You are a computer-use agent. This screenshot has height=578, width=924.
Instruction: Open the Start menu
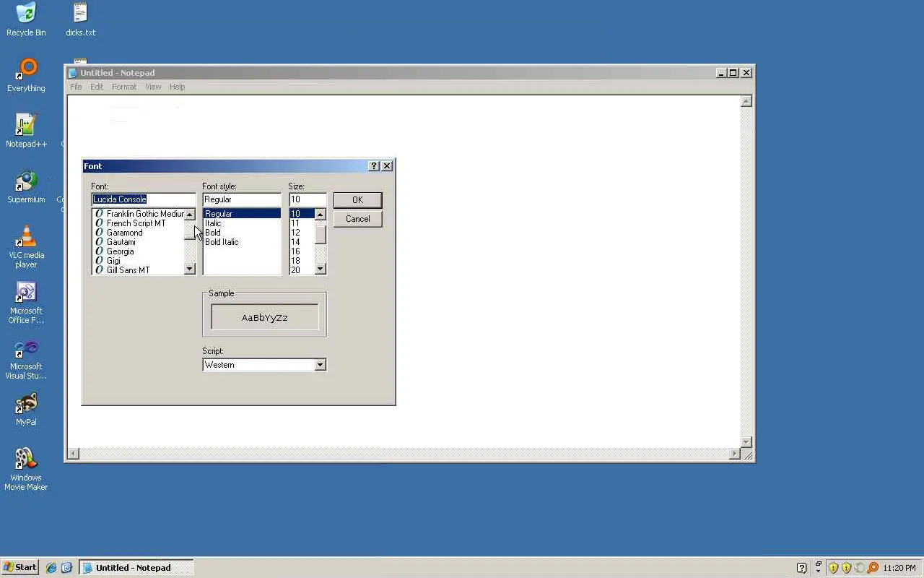(x=19, y=568)
